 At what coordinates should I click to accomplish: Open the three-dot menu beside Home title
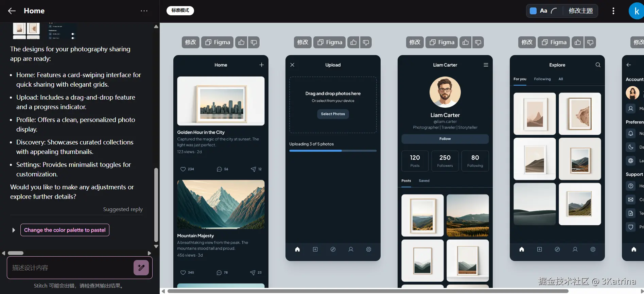(144, 11)
